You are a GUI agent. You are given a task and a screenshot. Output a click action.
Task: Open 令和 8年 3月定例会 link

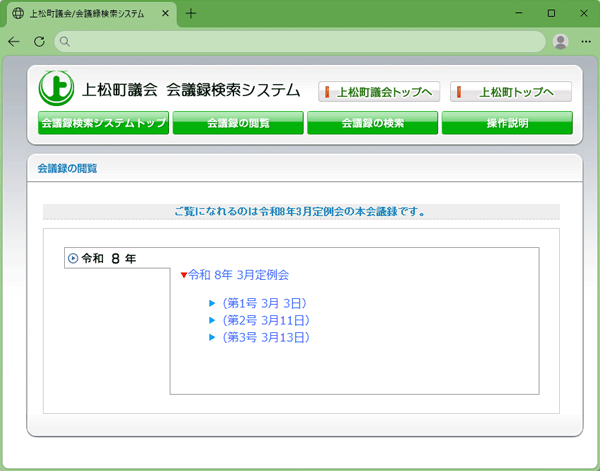click(238, 275)
